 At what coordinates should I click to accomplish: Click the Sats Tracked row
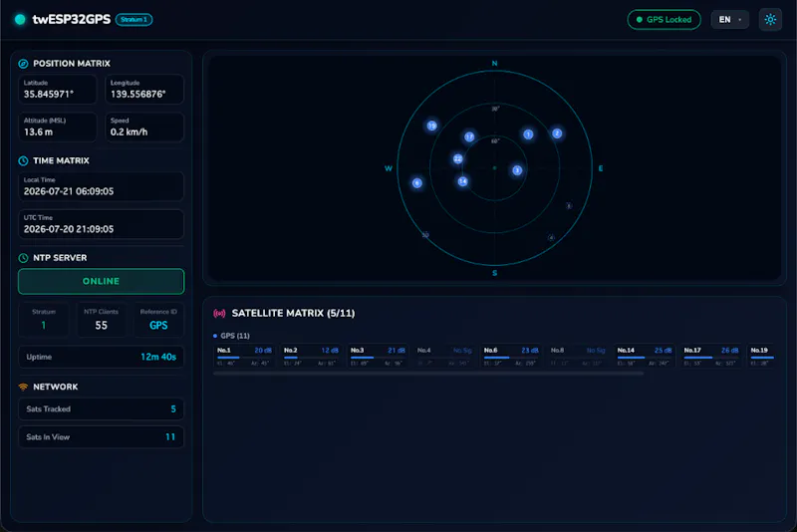102,409
